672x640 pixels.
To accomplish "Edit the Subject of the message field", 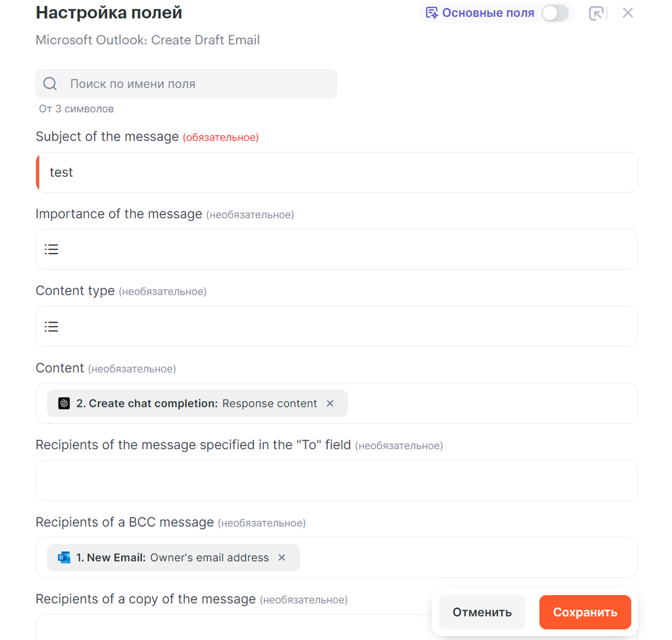I will (336, 172).
